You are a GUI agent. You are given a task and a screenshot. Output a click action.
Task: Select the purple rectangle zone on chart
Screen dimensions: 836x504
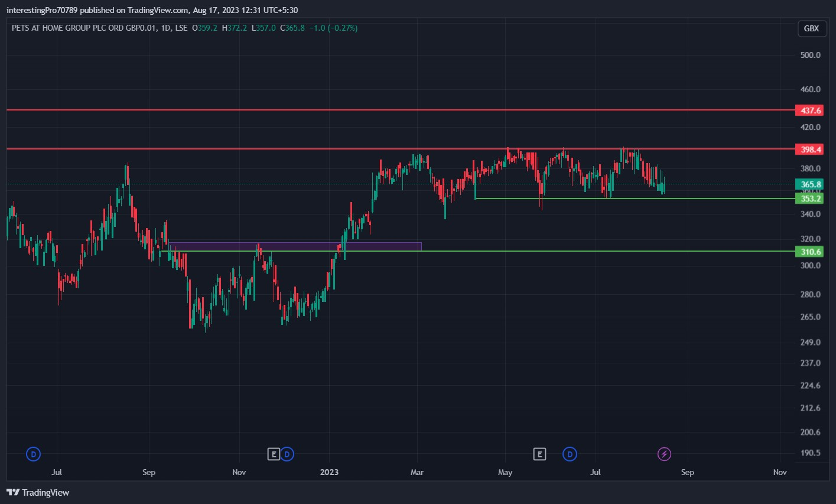[x=295, y=246]
